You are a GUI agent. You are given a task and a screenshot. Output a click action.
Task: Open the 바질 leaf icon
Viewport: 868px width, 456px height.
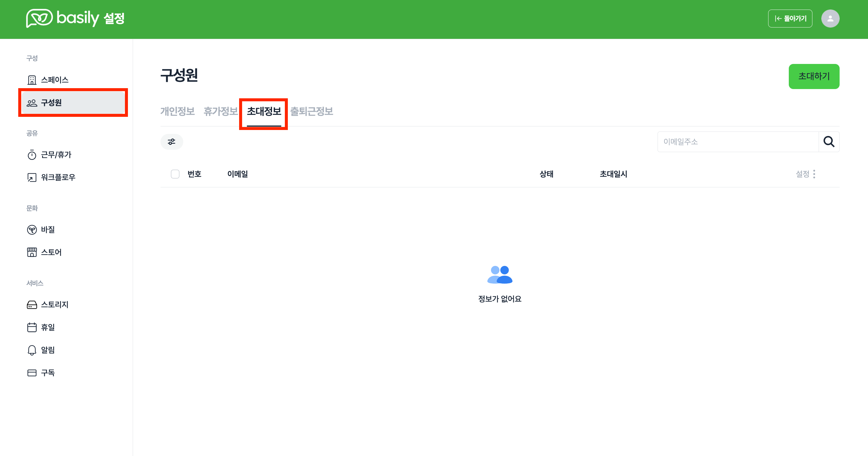(32, 230)
